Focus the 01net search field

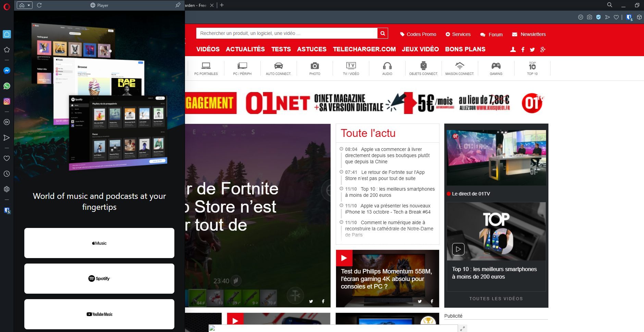pos(287,33)
